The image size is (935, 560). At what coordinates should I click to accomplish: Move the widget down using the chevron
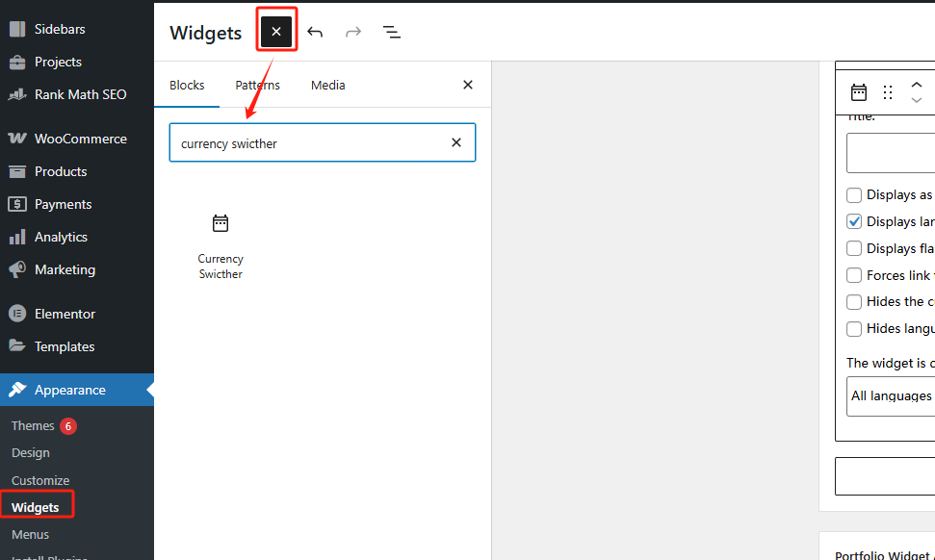[x=917, y=99]
